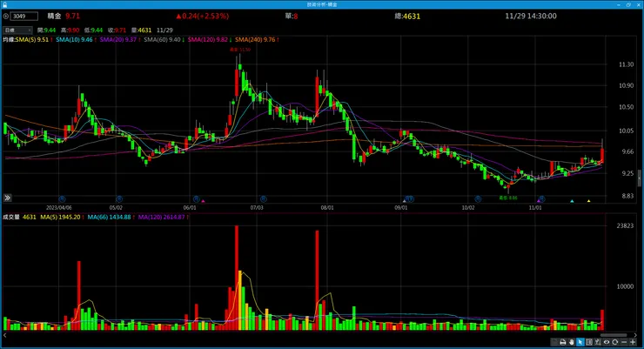Click the yellow triangle marker after 11/01
Screen dimensions: 644x349
588,201
